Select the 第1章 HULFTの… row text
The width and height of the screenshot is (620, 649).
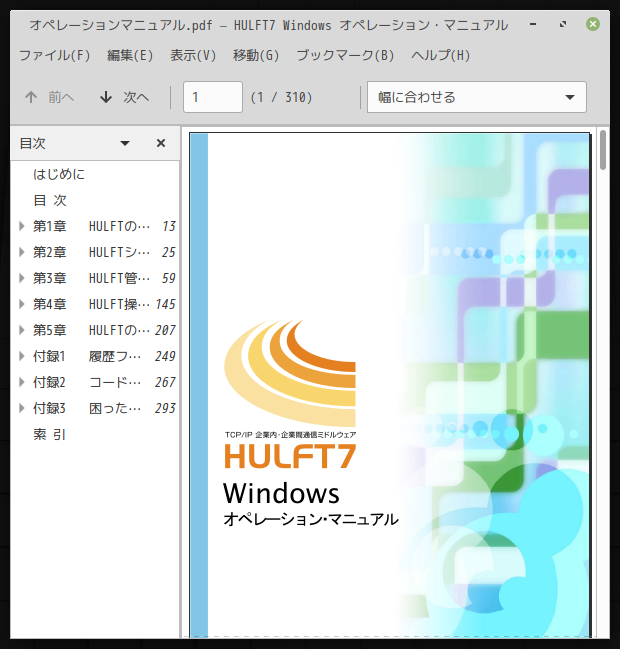point(91,226)
